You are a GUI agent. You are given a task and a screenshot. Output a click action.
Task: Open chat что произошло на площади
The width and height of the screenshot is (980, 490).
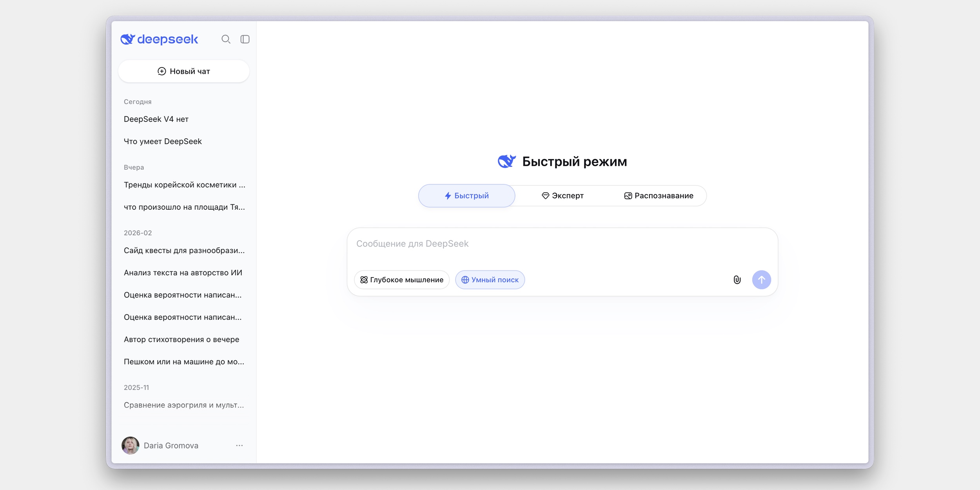click(184, 207)
